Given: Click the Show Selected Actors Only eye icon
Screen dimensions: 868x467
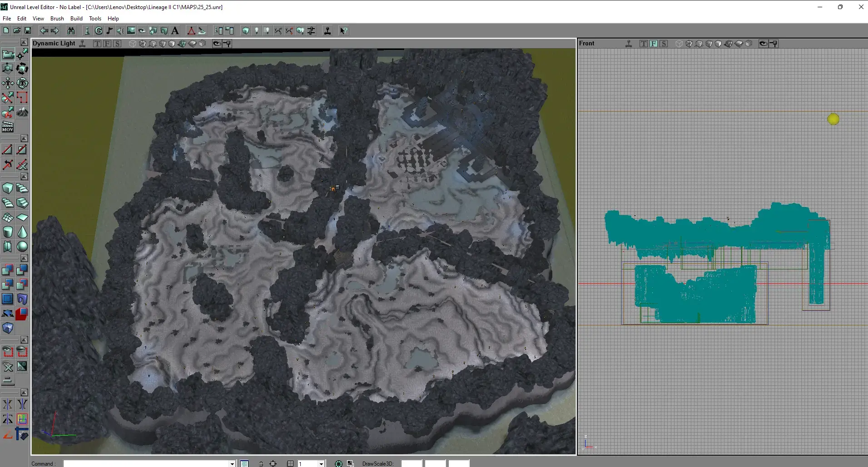Looking at the screenshot, I should [8, 352].
